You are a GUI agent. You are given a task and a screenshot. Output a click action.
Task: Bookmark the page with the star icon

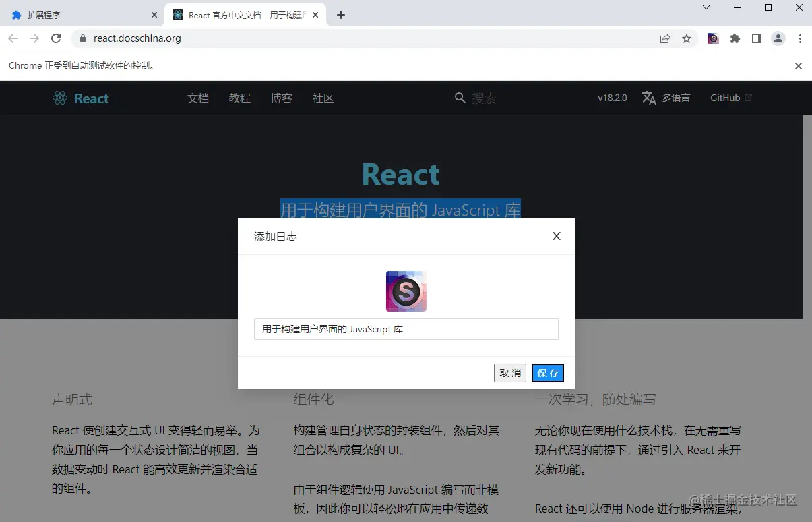[687, 38]
